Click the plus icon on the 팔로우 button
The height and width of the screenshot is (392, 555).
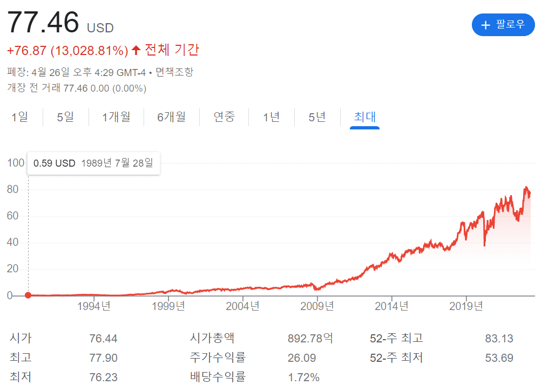(486, 25)
